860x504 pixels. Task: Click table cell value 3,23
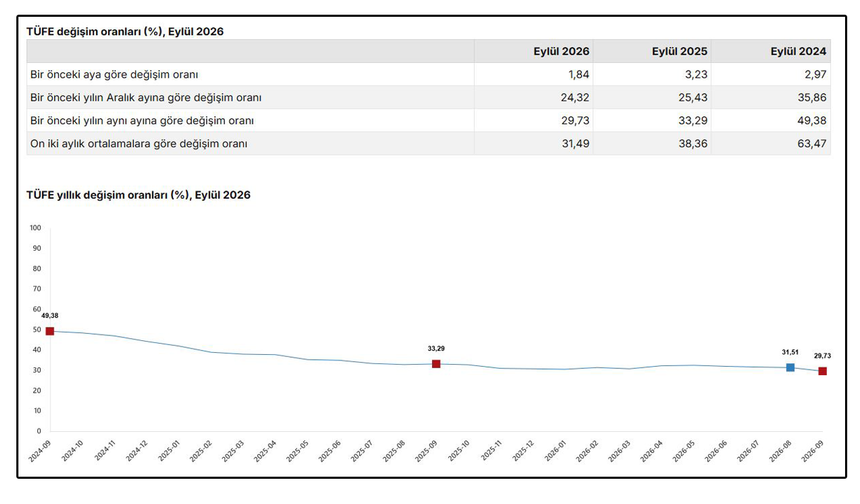(x=696, y=75)
